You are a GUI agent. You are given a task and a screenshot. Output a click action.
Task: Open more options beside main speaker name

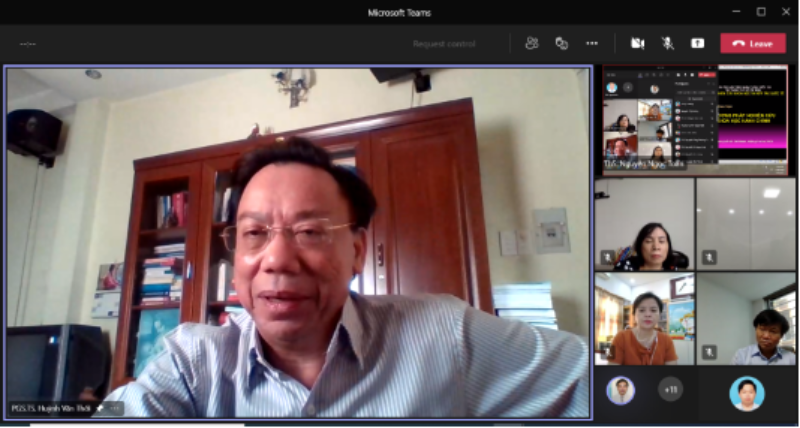click(115, 408)
